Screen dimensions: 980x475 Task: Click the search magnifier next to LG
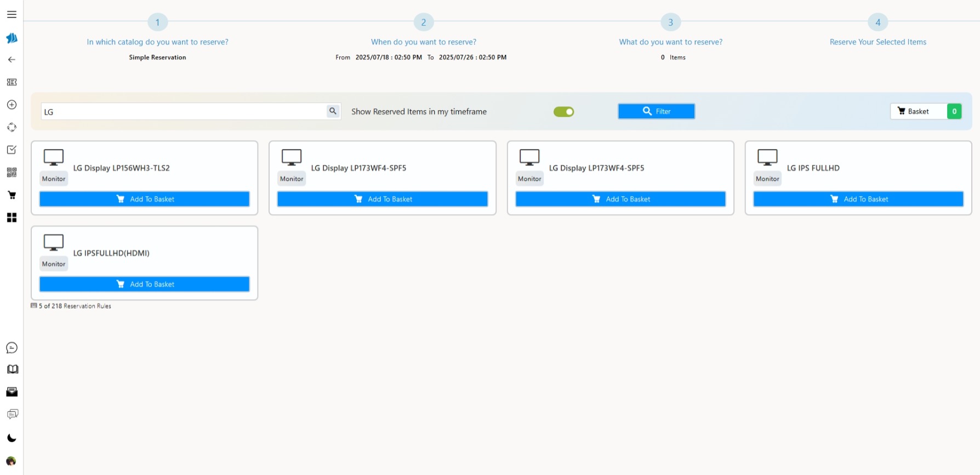(x=333, y=111)
